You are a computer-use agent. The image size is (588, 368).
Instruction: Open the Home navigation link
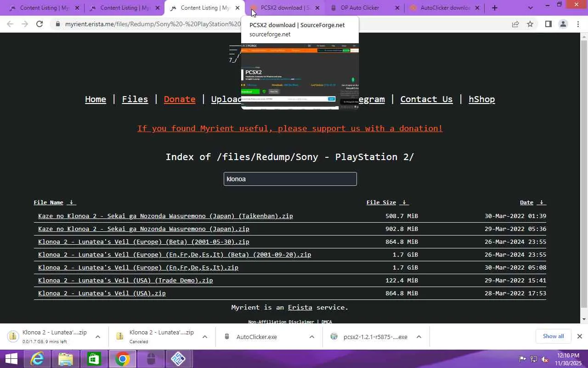point(96,99)
